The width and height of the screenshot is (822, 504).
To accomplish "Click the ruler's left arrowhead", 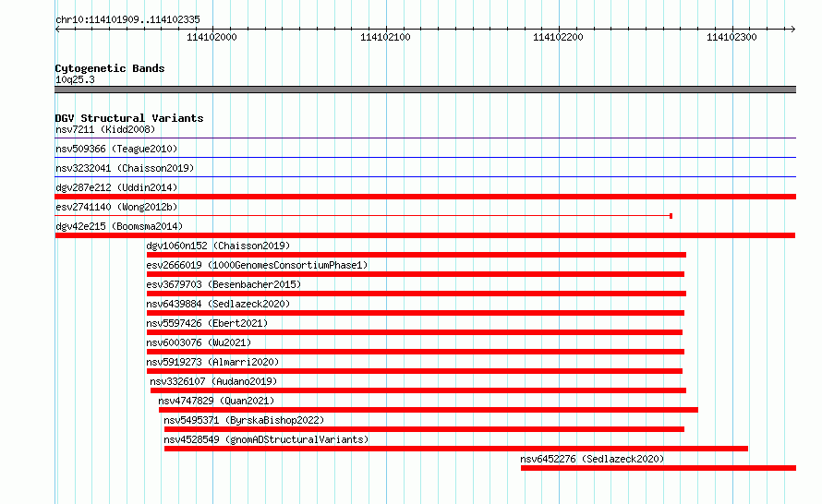I will (x=57, y=29).
